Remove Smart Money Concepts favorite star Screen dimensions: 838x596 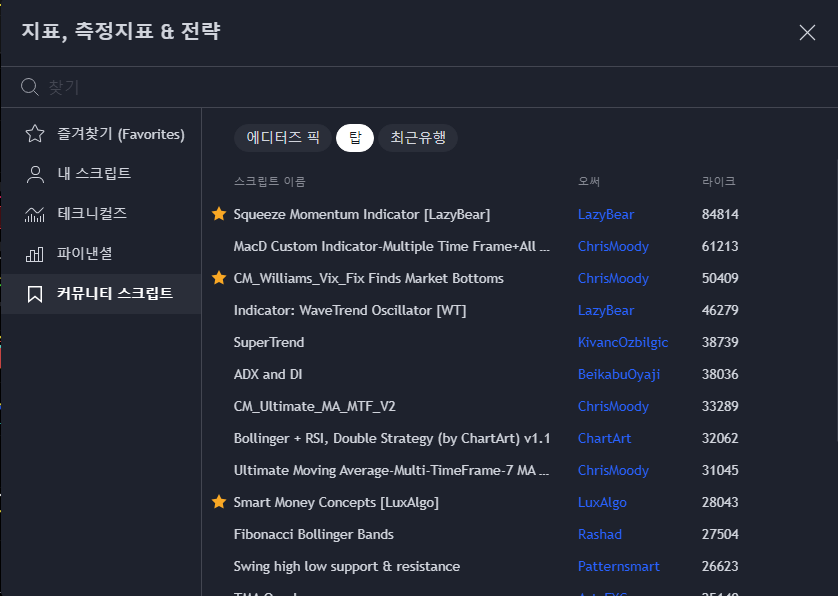pos(219,502)
